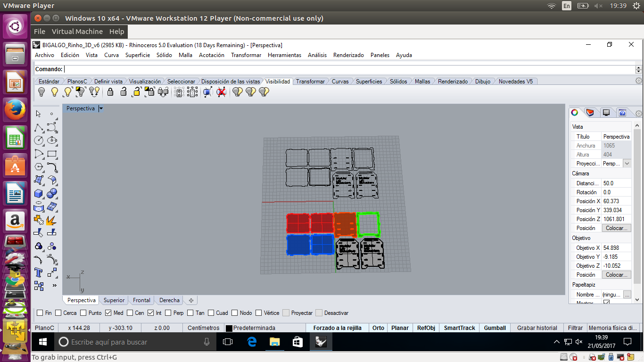Select the Box solid tool
This screenshot has height=362, width=644.
click(39, 193)
